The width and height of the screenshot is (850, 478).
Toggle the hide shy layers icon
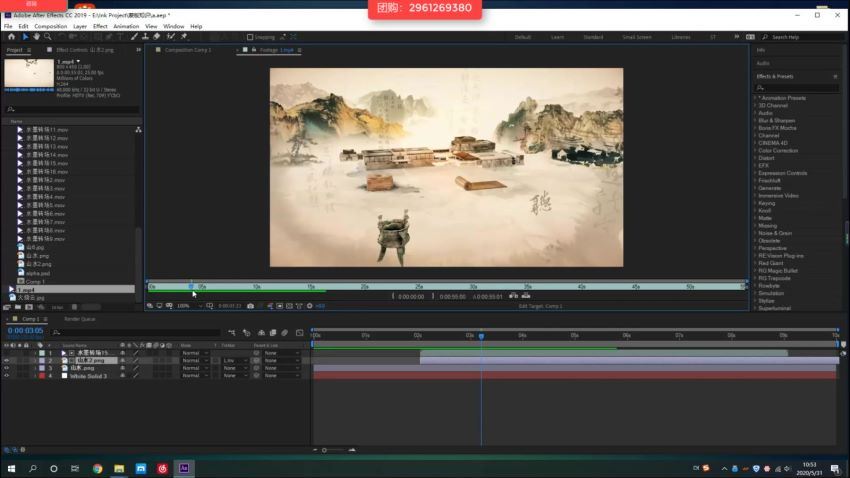tap(261, 333)
